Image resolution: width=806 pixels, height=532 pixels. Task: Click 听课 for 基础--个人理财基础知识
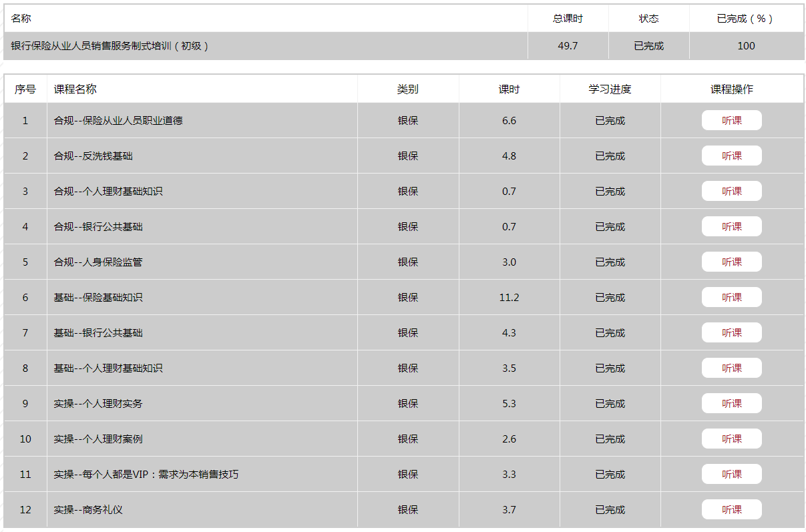coord(731,368)
